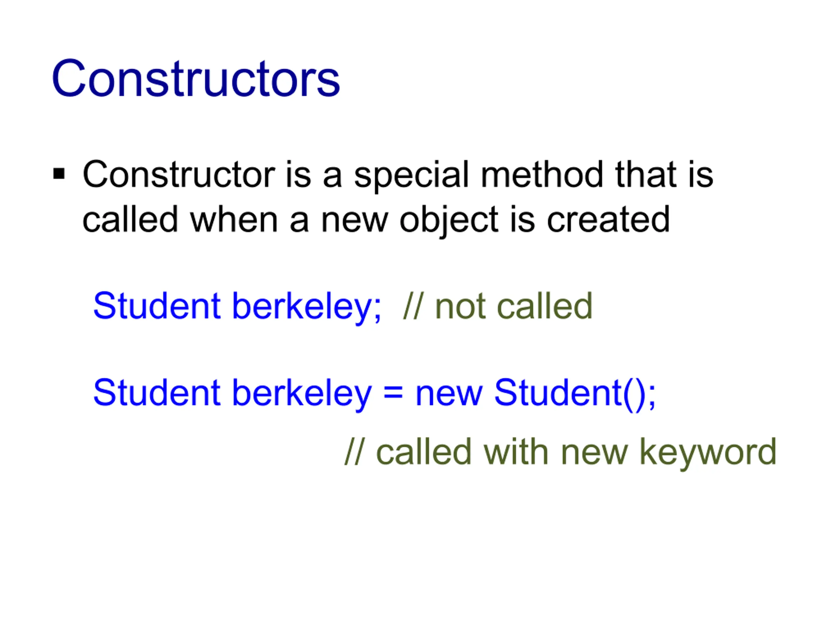
Task: Click the word "when" in the bullet text
Action: point(234,220)
